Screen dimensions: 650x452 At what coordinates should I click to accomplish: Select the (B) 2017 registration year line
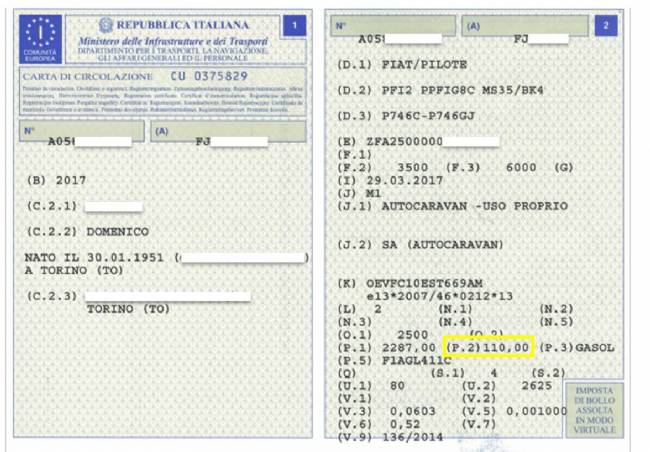coord(57,181)
